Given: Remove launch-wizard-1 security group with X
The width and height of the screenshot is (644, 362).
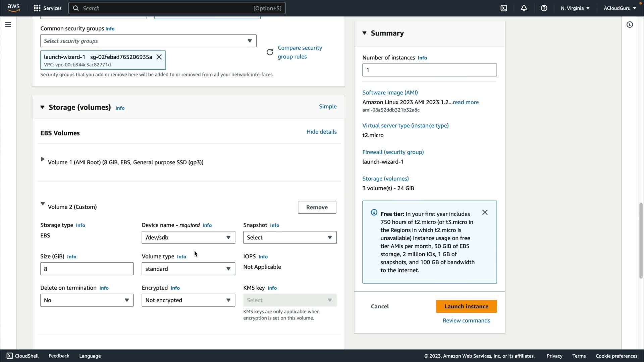Looking at the screenshot, I should click(x=159, y=57).
